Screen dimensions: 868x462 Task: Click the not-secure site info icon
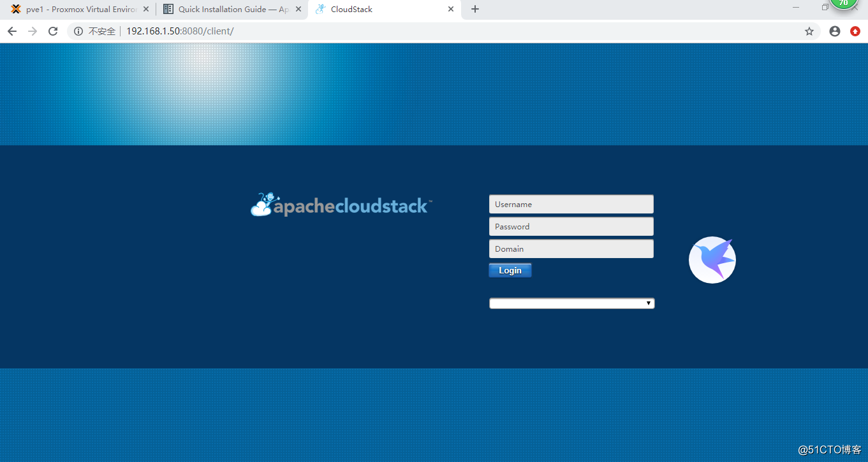tap(78, 31)
